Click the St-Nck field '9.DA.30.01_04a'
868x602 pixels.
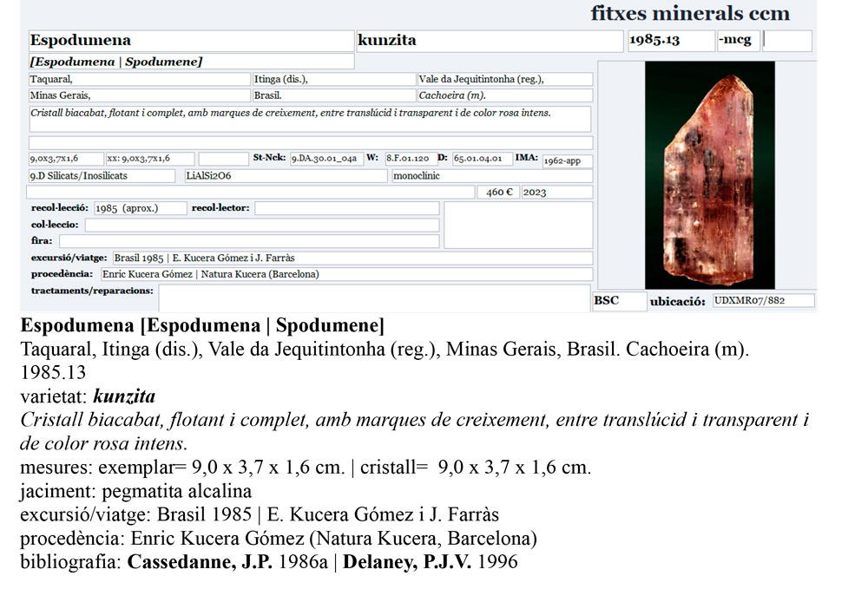tap(326, 159)
